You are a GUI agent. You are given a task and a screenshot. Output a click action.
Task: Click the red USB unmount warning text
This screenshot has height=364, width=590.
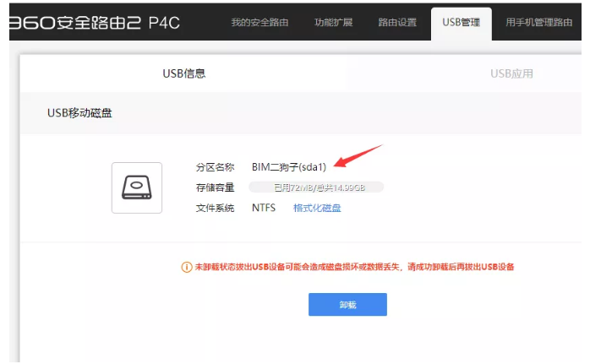click(x=354, y=267)
